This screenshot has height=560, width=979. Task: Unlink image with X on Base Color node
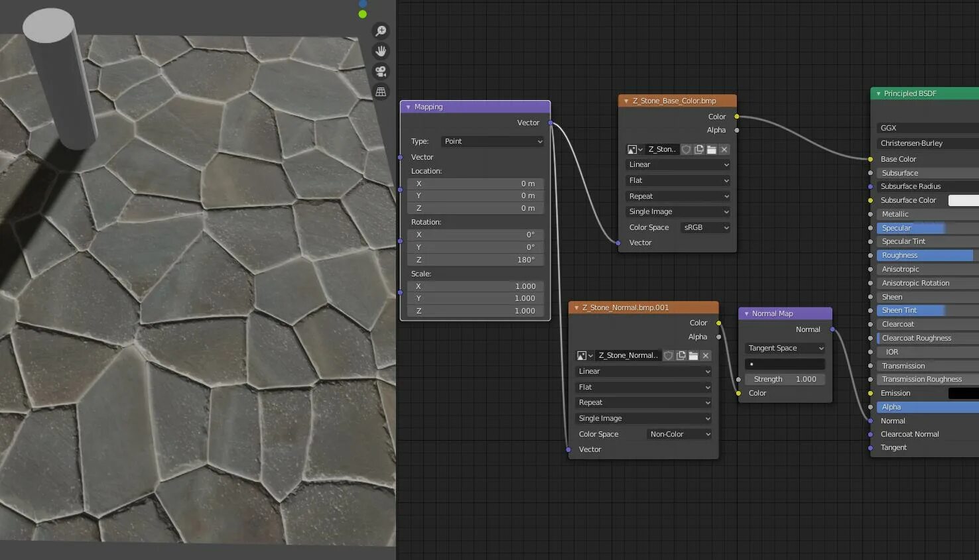724,150
